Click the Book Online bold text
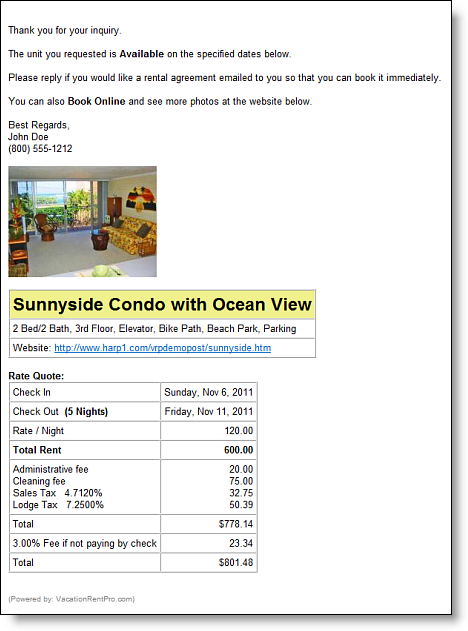Viewport: 468px width, 631px height. click(97, 101)
